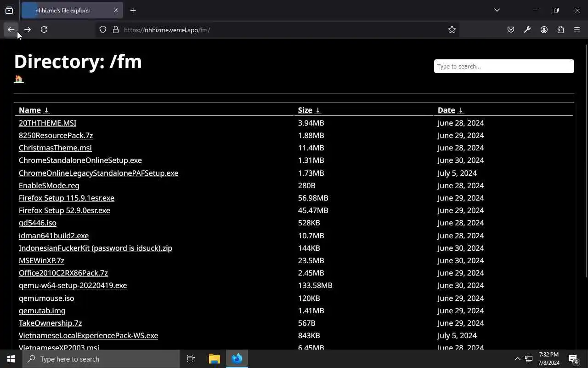Download 20THTHEME.MSI
Image resolution: width=588 pixels, height=368 pixels.
pos(47,123)
